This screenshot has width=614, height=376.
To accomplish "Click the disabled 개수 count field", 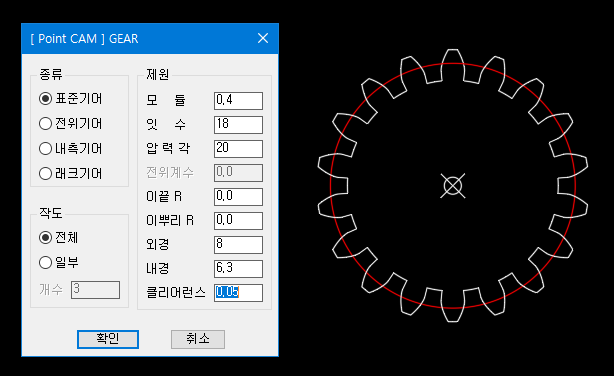I will [95, 290].
